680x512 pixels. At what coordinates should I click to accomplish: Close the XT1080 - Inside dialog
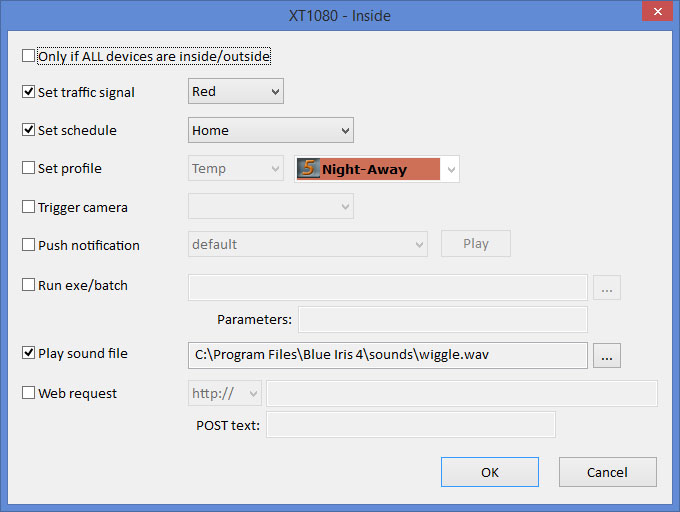(x=657, y=11)
